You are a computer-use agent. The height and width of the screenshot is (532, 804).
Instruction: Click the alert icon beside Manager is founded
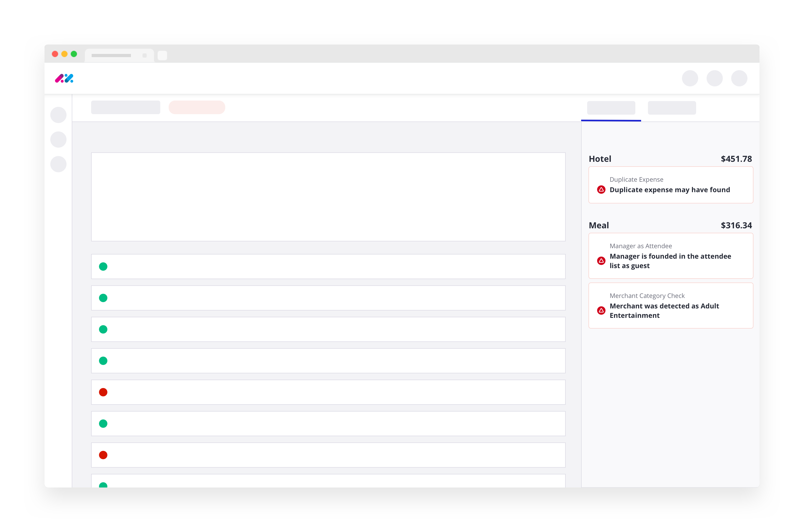point(601,261)
